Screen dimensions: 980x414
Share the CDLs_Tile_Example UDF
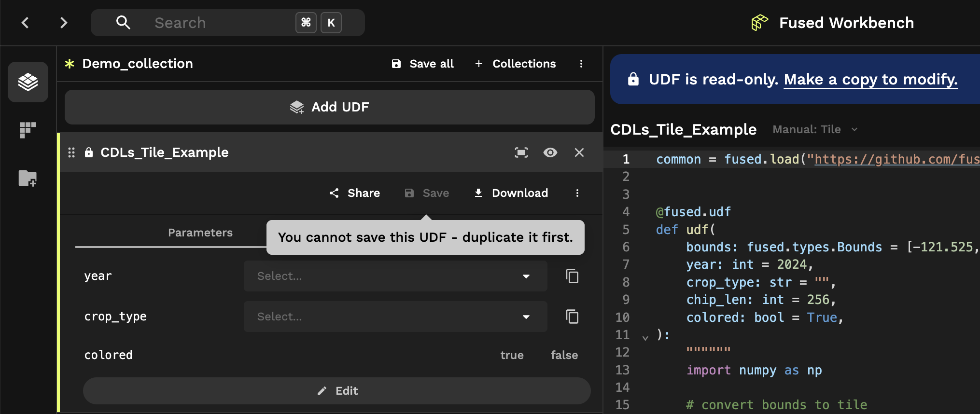click(x=355, y=193)
